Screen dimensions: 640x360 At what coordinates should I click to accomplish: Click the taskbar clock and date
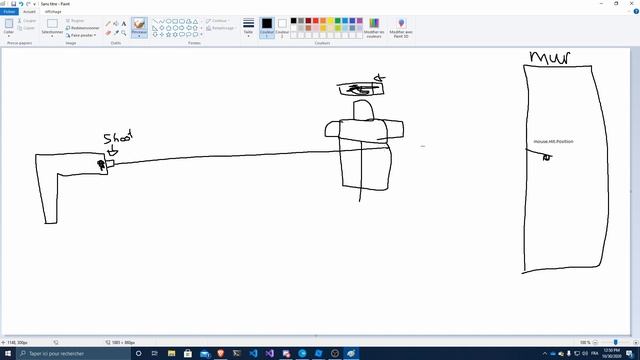[611, 353]
